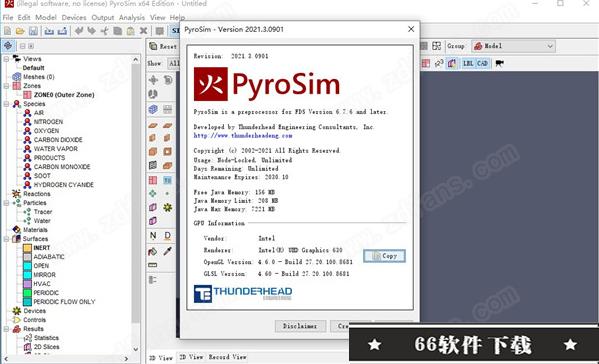Select ZONE0 (Outer Zone) in tree

(64, 95)
